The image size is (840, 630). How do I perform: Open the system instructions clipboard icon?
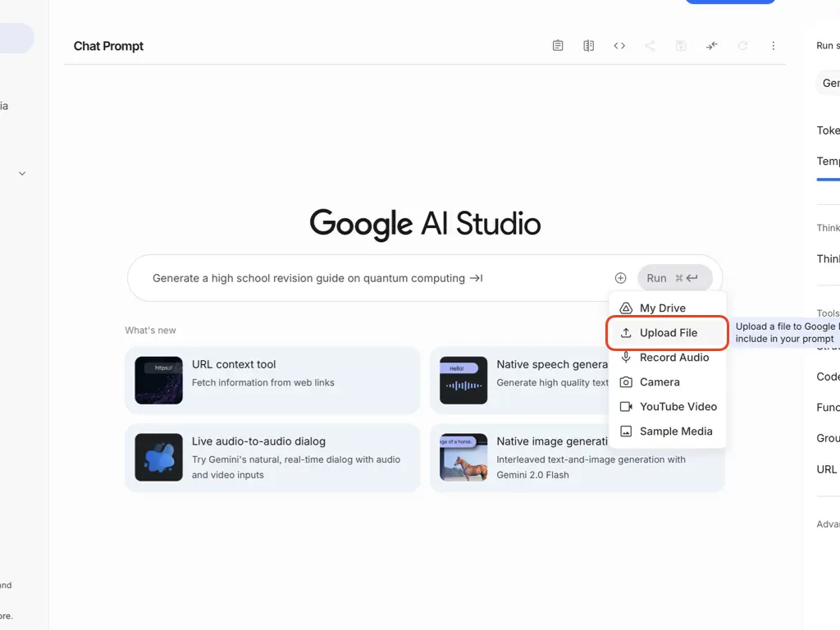pos(558,46)
